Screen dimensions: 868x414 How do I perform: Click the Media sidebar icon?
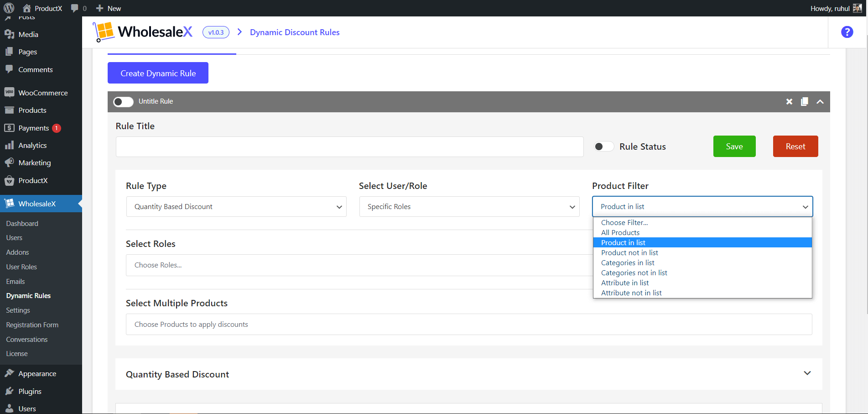coord(9,34)
